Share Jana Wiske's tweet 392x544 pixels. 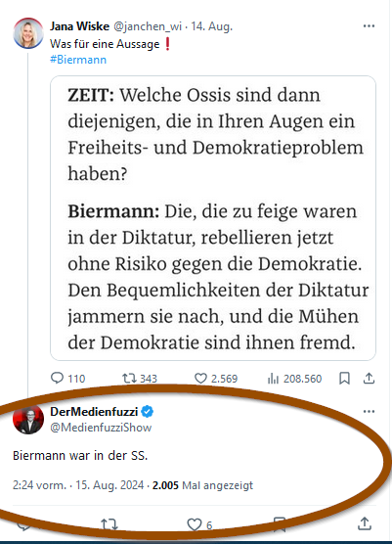[x=369, y=379]
